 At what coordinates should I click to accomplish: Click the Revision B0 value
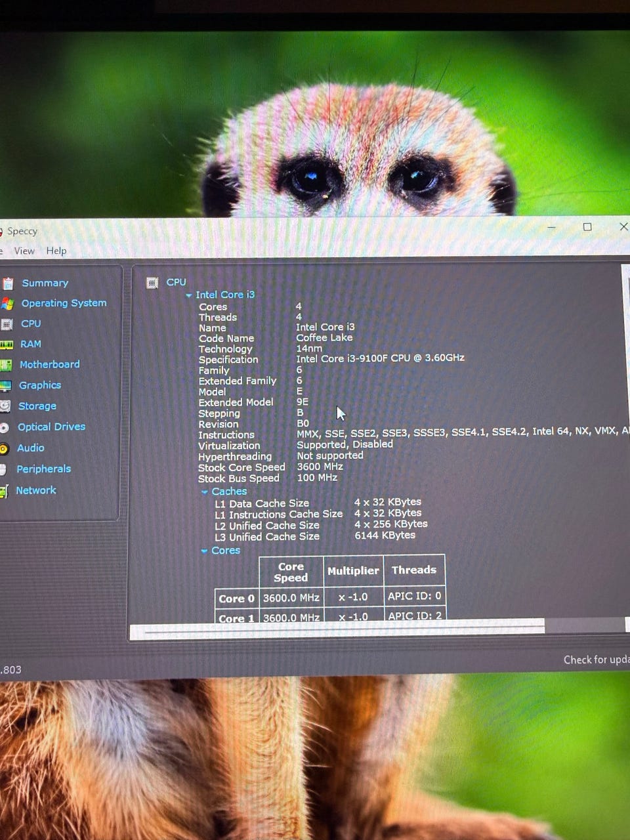point(303,423)
